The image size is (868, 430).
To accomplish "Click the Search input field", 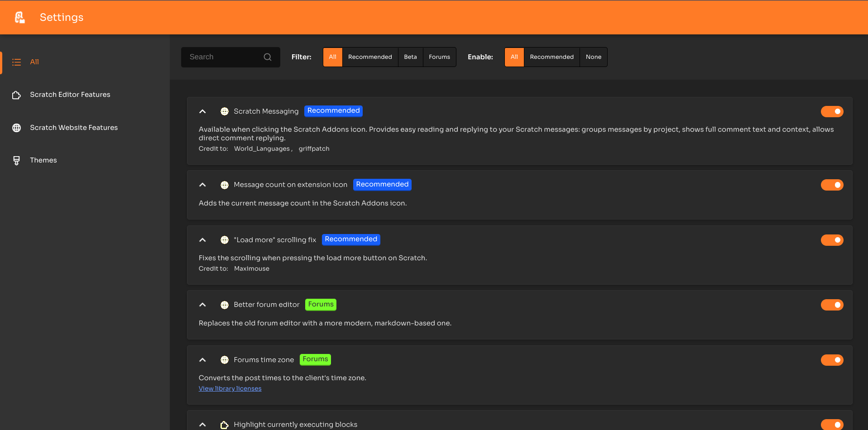I will 230,57.
